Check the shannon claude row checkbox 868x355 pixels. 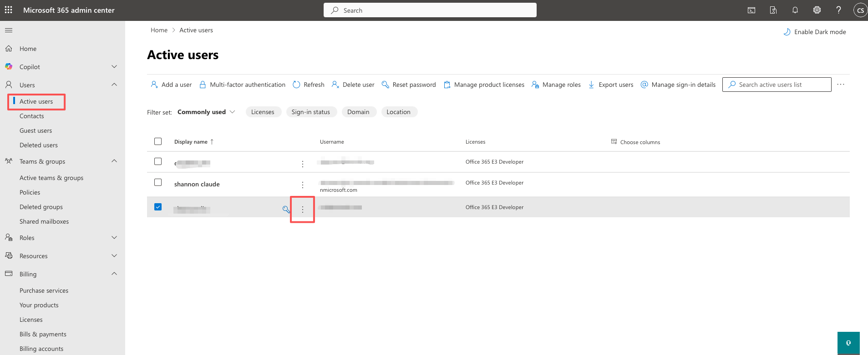tap(158, 182)
